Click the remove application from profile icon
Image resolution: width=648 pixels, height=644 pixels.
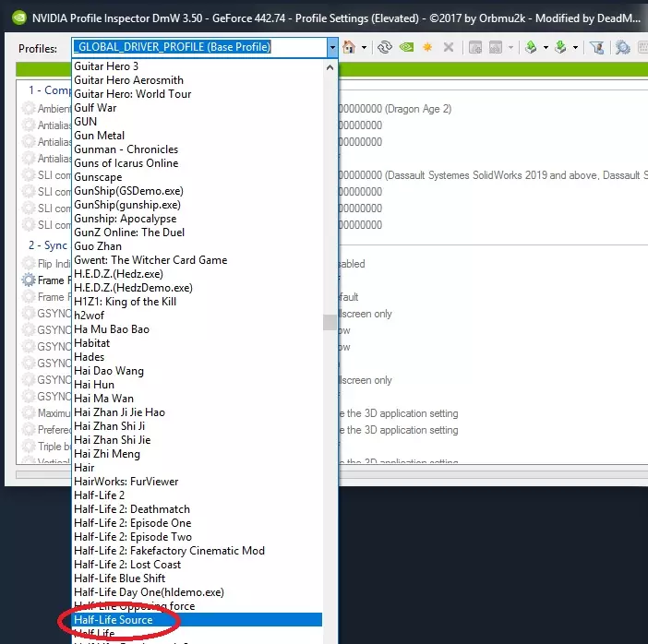pyautogui.click(x=495, y=47)
